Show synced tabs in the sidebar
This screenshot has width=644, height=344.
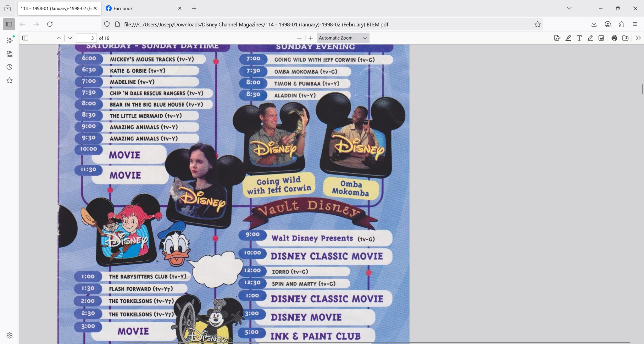pyautogui.click(x=9, y=54)
